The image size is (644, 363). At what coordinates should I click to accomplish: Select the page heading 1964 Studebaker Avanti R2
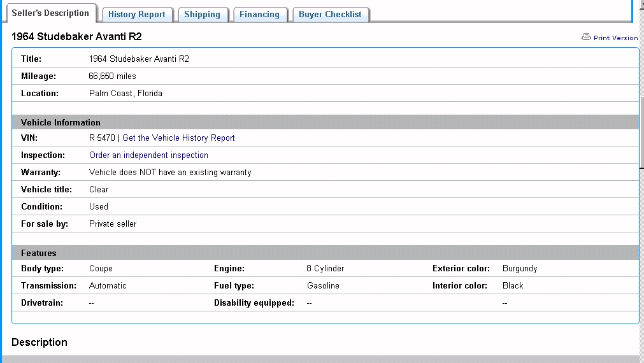pyautogui.click(x=76, y=36)
